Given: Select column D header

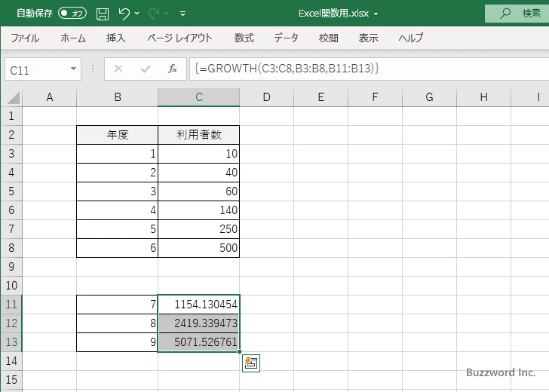Looking at the screenshot, I should [x=266, y=97].
